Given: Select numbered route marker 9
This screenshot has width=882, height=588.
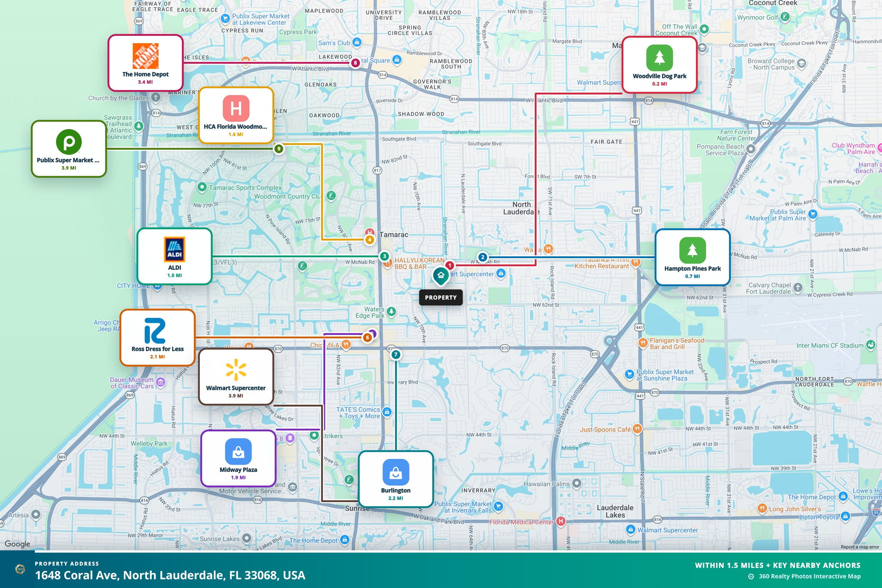Looking at the screenshot, I should tap(279, 149).
